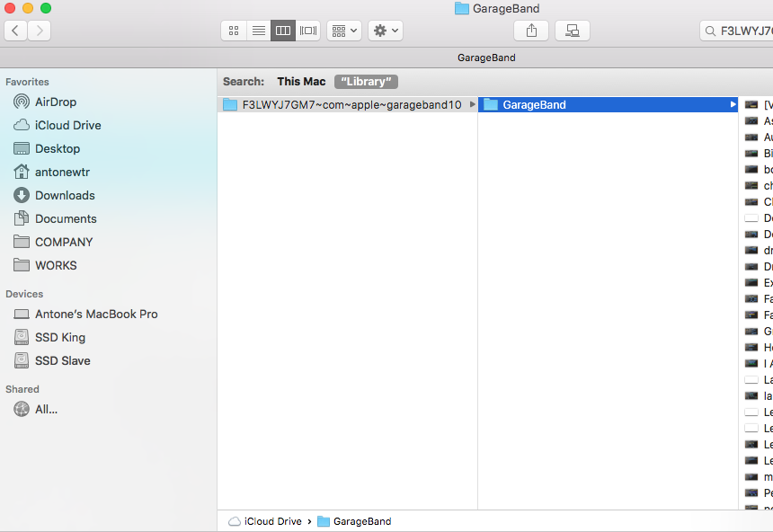The width and height of the screenshot is (773, 532).
Task: Switch to list view
Action: (258, 31)
